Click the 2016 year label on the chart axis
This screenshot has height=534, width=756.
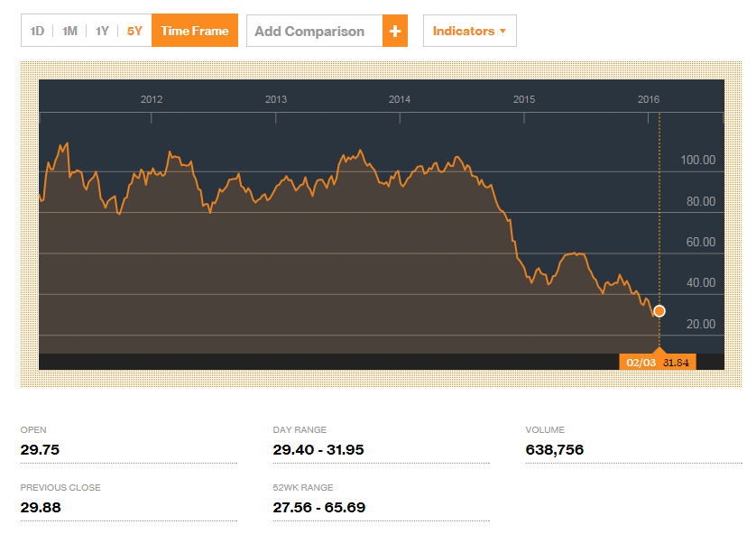pos(649,99)
